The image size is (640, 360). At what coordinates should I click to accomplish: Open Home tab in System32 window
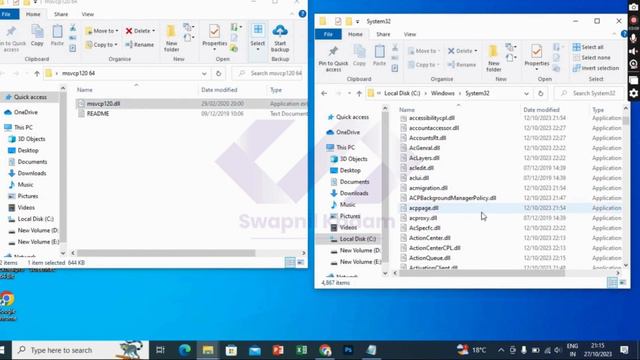(355, 34)
